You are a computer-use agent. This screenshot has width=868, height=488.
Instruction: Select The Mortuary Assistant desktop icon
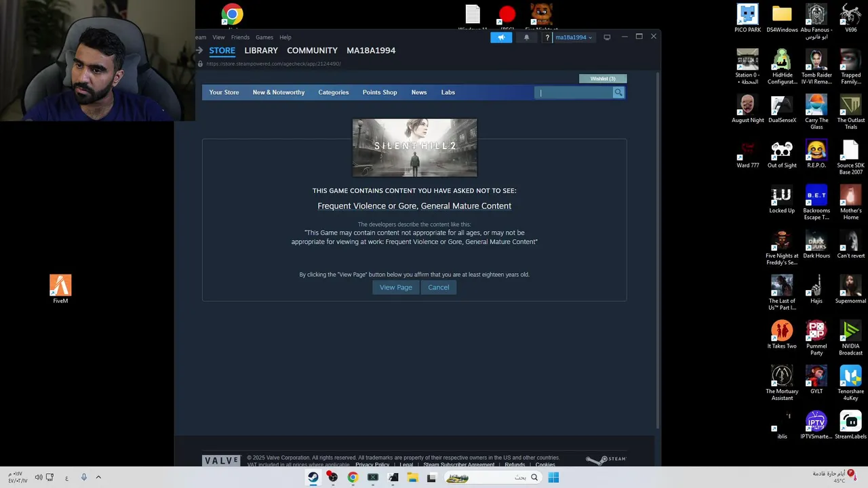click(782, 383)
